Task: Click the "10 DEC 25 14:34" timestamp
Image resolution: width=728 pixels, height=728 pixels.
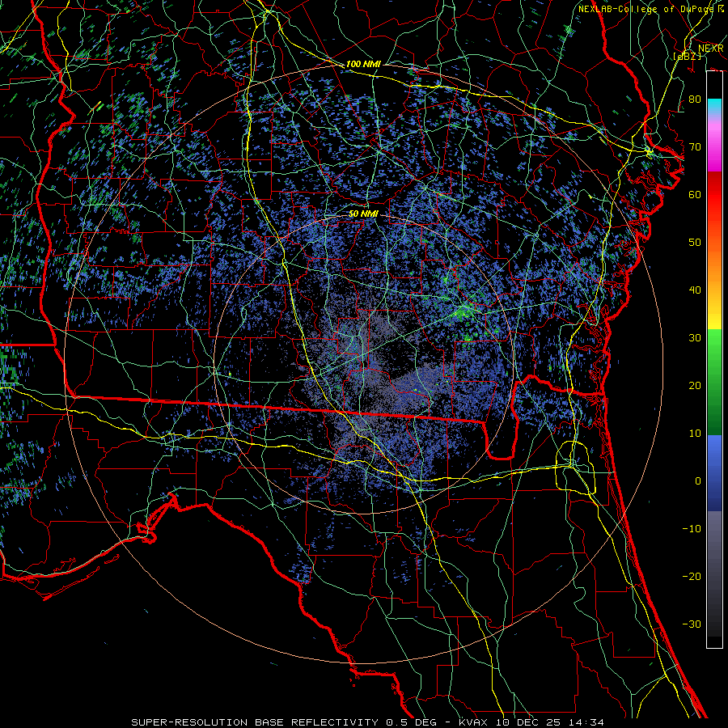Action: (x=550, y=722)
